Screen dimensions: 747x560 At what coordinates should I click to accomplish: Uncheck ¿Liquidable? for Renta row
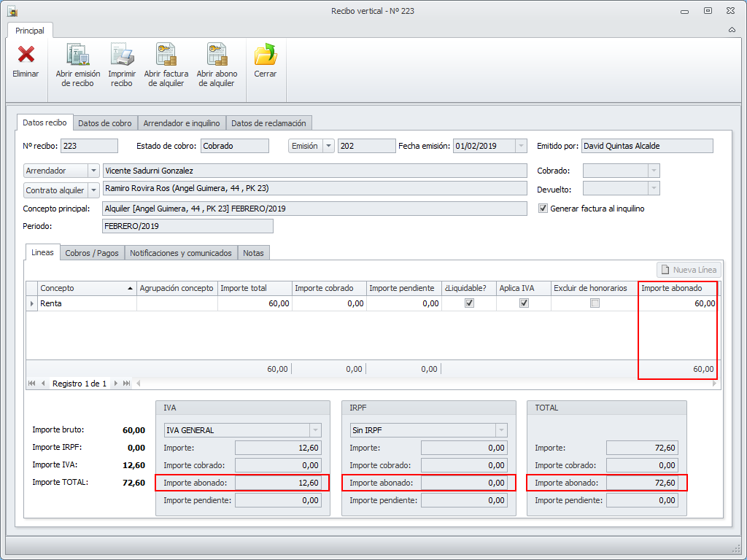(469, 303)
